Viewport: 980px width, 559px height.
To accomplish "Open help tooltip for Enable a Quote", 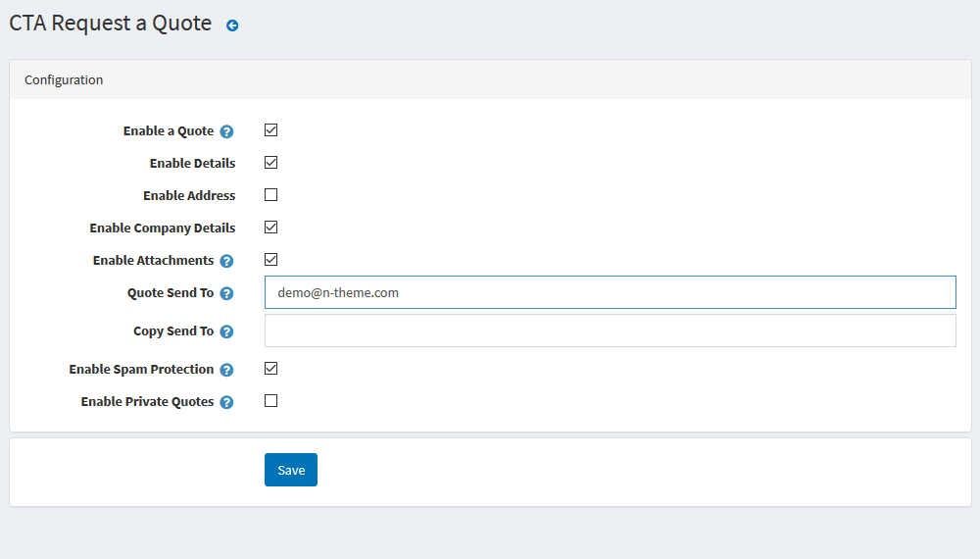I will coord(227,132).
